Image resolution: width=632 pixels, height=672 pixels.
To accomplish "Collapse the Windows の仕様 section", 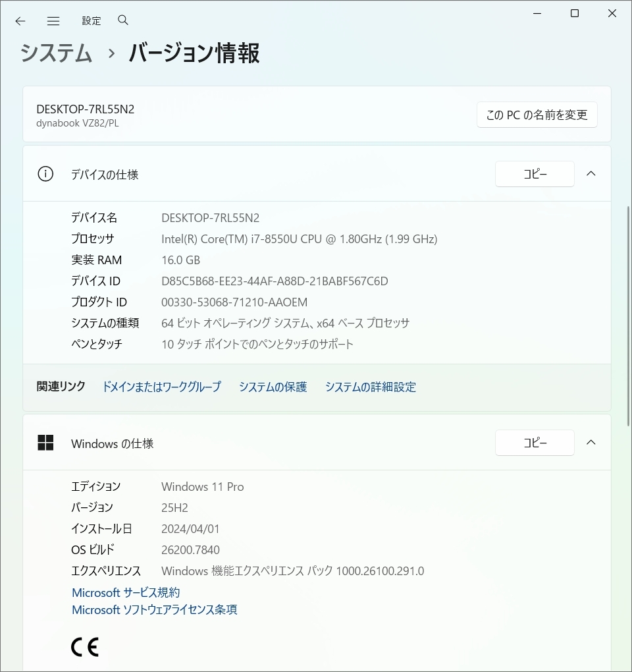I will click(x=591, y=443).
